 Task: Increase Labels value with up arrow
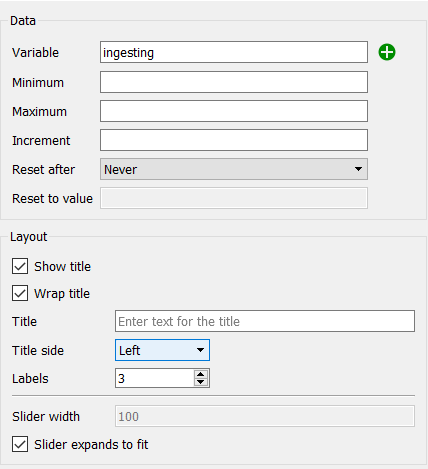201,374
